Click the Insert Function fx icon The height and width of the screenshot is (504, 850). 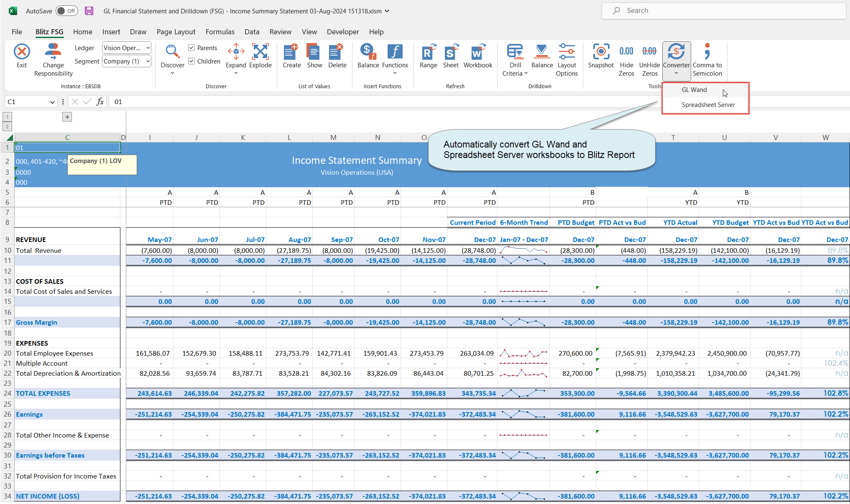(100, 102)
